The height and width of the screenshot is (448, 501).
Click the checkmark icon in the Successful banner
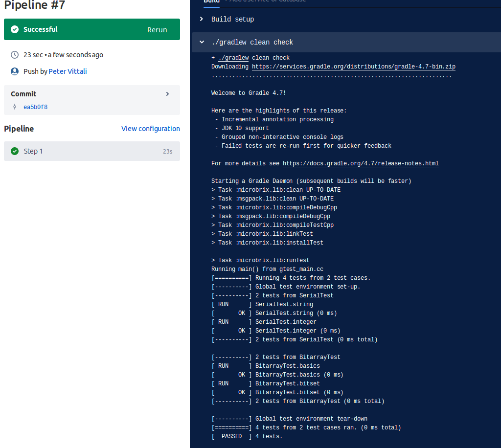click(14, 29)
